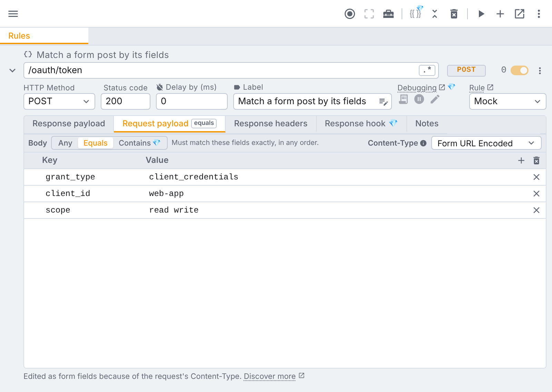The width and height of the screenshot is (552, 392).
Task: Open the hamburger main menu
Action: tap(13, 14)
